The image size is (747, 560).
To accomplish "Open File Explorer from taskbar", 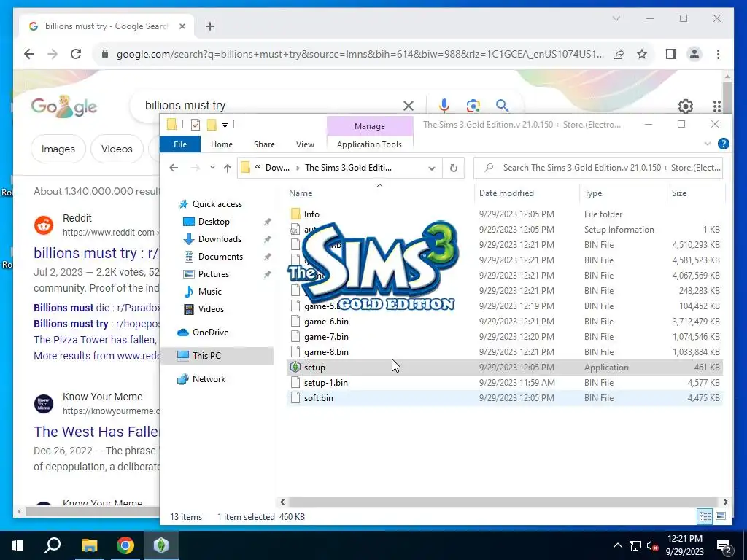I will click(x=89, y=545).
